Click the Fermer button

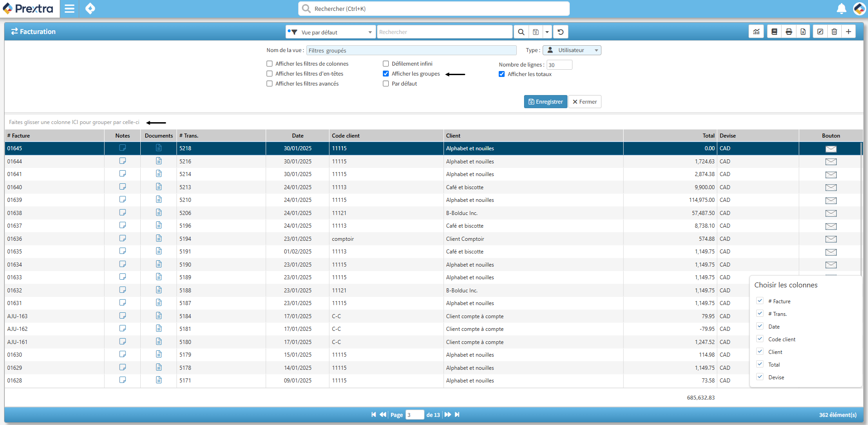pos(585,102)
